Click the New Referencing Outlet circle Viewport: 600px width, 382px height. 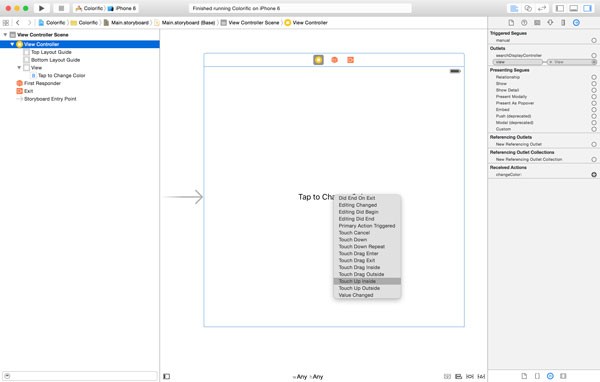coord(594,144)
